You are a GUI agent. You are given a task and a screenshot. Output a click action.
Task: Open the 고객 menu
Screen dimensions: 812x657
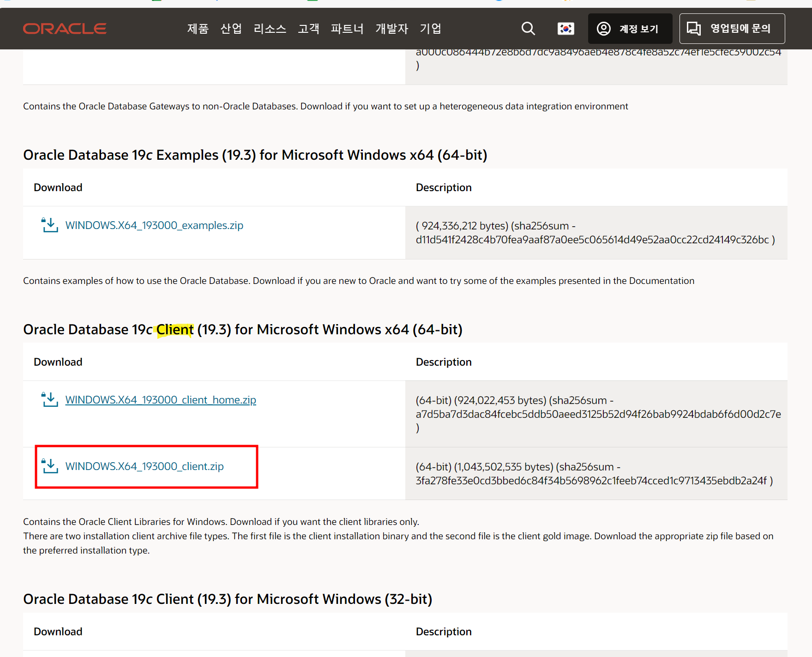[x=309, y=29]
